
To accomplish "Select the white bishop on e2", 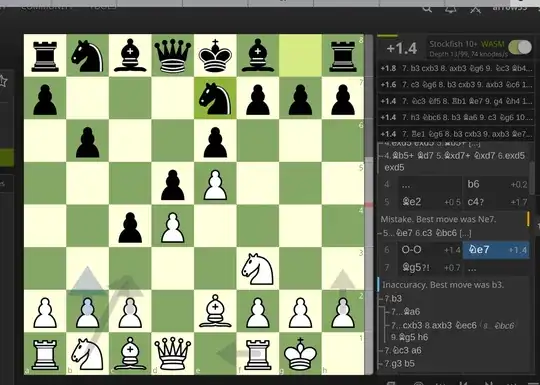I will pos(215,311).
